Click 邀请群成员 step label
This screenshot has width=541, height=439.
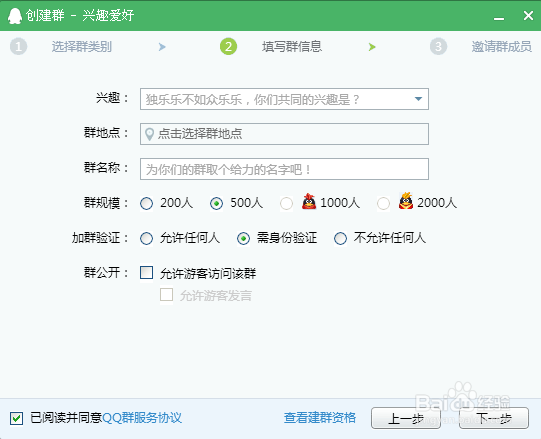(502, 47)
